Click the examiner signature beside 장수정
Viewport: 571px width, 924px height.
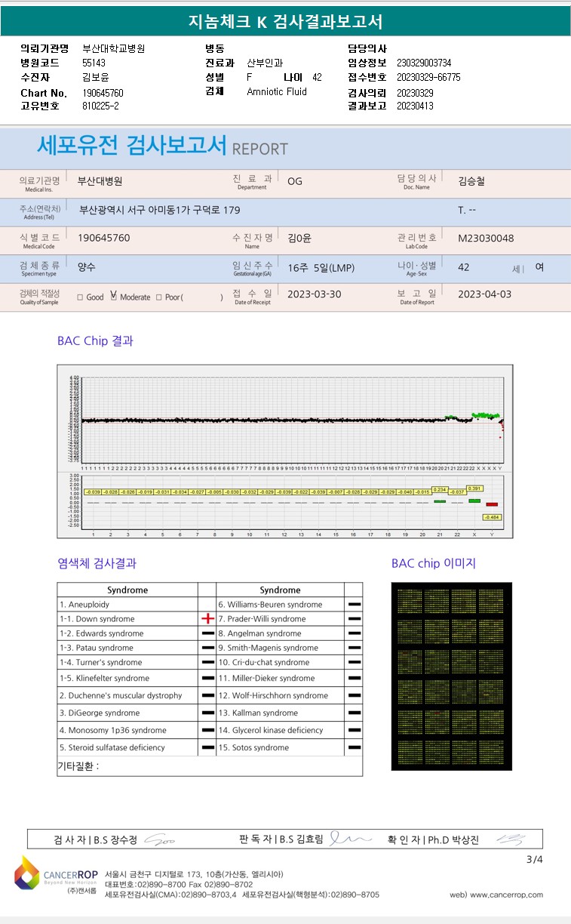pos(160,839)
